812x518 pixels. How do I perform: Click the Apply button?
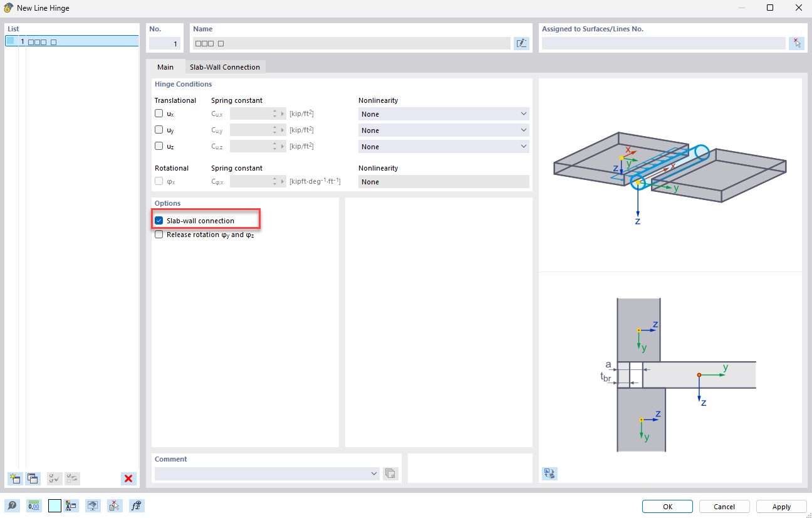click(781, 507)
